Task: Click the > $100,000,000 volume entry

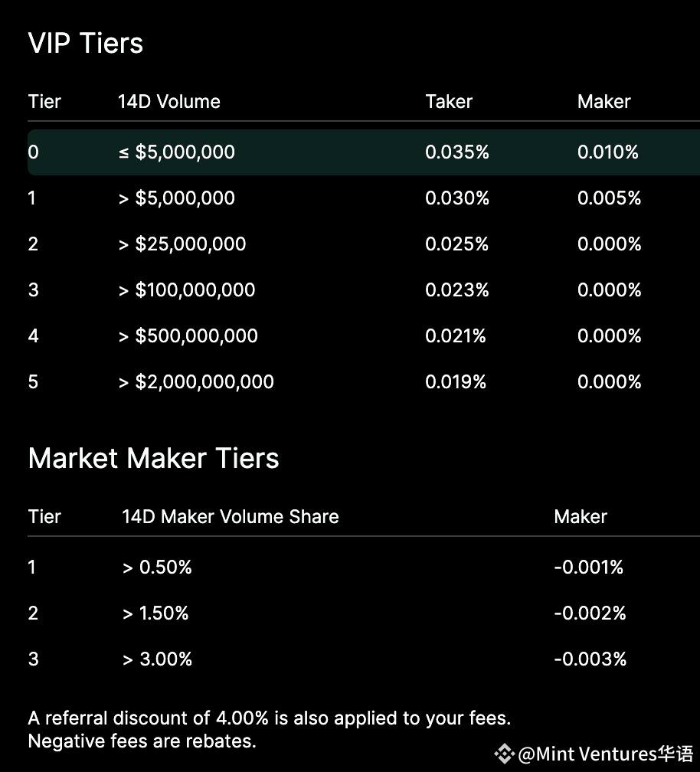Action: [187, 290]
